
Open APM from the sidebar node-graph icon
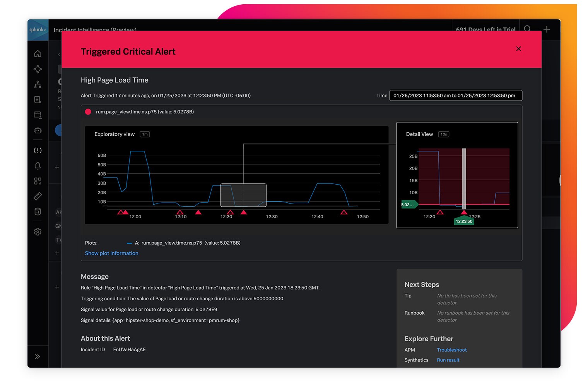38,69
